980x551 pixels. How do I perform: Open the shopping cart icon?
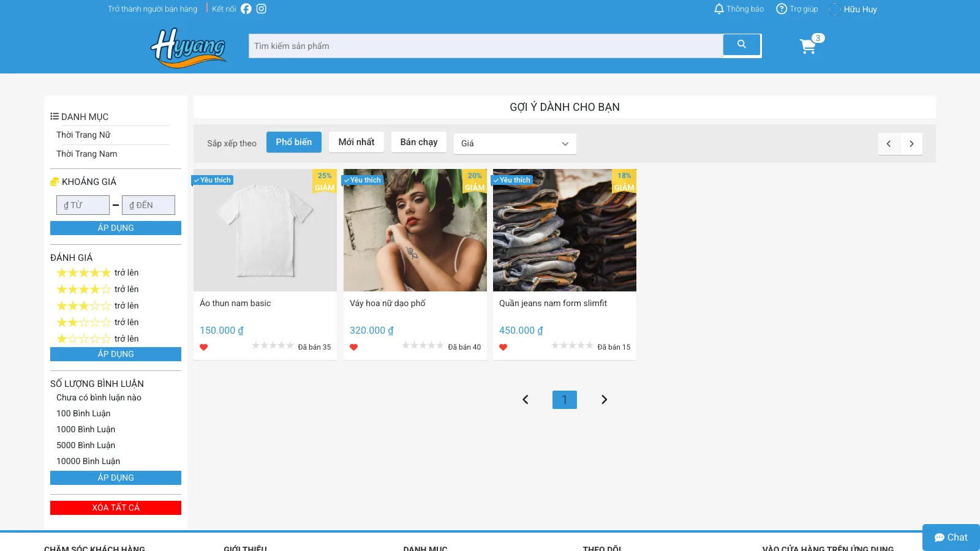click(x=808, y=47)
